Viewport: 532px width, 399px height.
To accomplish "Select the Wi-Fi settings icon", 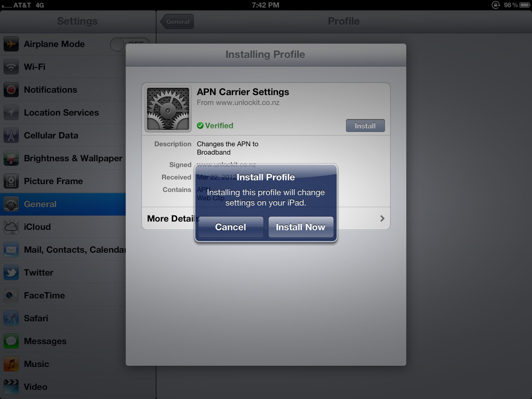I will click(11, 67).
